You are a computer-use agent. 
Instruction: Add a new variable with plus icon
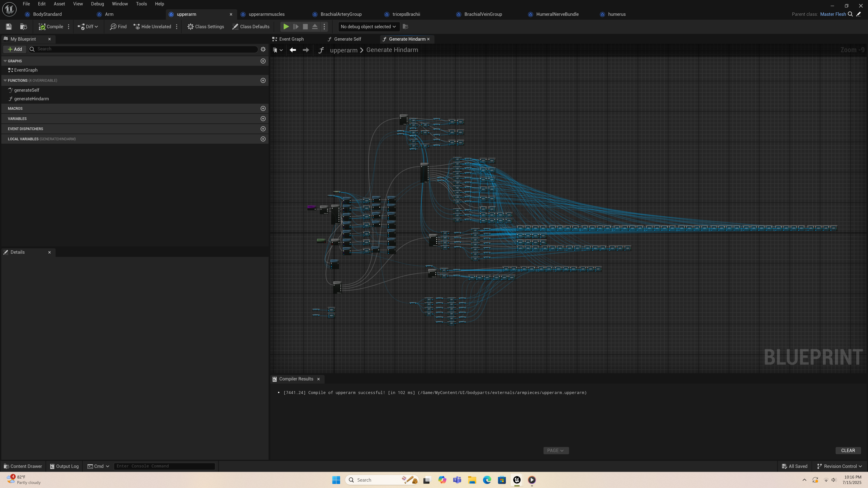pyautogui.click(x=263, y=119)
